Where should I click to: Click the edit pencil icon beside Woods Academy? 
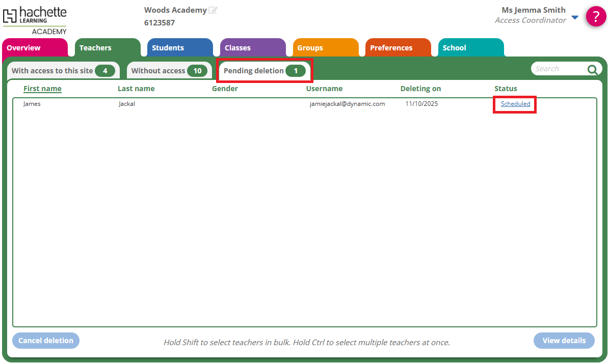pyautogui.click(x=213, y=10)
